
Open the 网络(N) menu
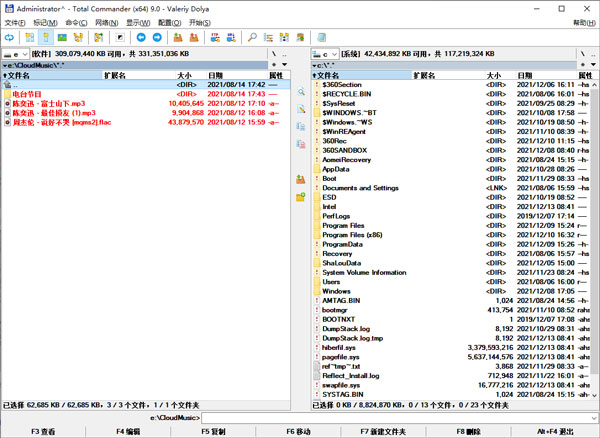(106, 23)
